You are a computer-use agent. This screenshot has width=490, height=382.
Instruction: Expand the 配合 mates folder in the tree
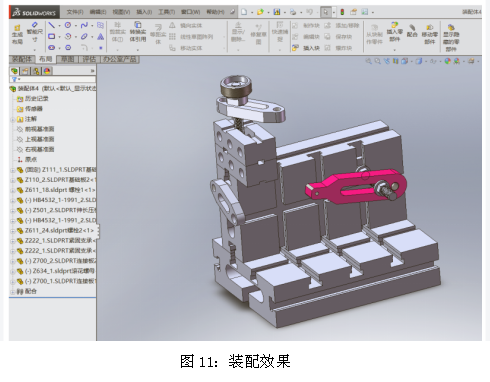pyautogui.click(x=13, y=292)
